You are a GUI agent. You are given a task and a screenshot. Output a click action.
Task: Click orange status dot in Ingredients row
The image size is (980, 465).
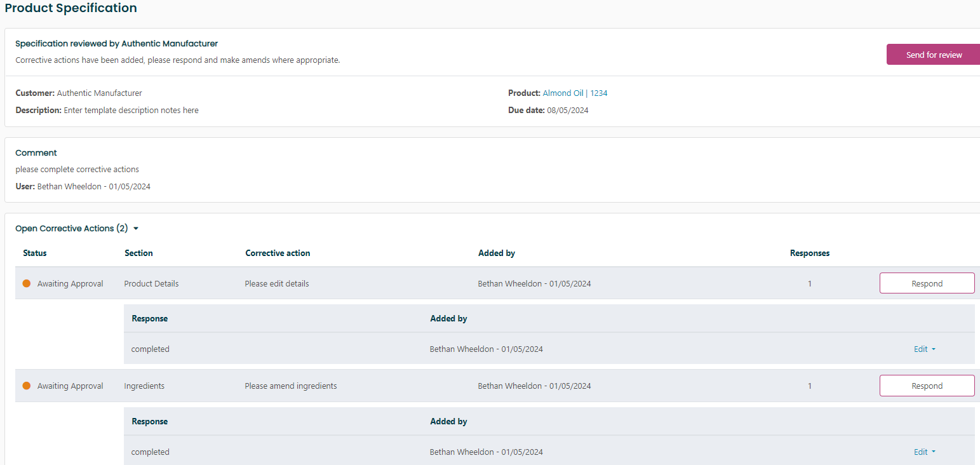click(x=27, y=386)
